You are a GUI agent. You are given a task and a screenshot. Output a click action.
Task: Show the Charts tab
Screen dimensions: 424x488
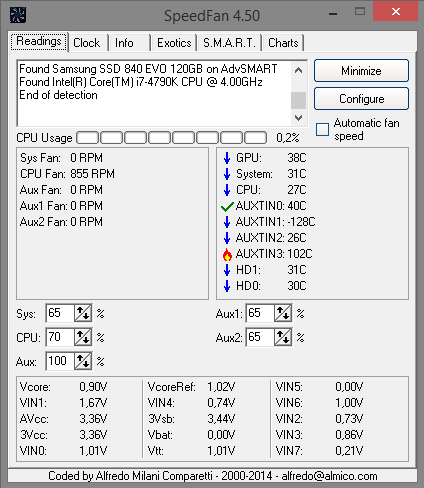(283, 43)
